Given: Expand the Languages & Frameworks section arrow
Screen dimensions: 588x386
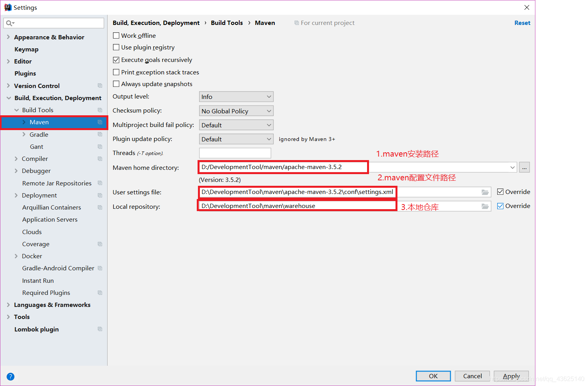Looking at the screenshot, I should pos(9,305).
